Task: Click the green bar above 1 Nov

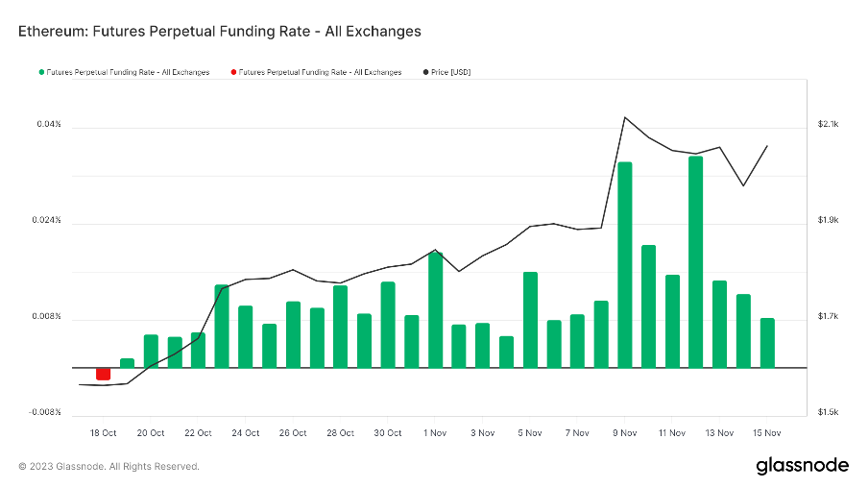Action: pyautogui.click(x=436, y=309)
